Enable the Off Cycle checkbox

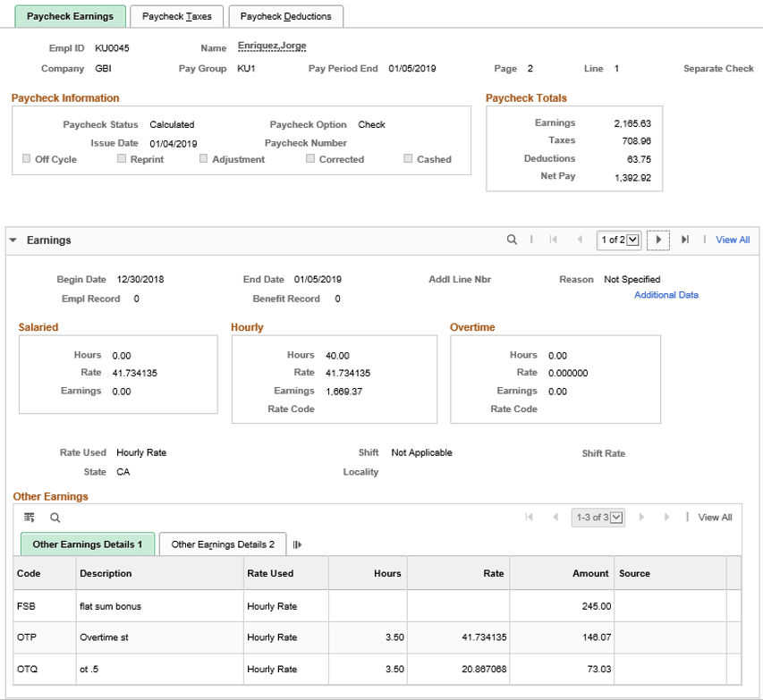coord(25,158)
